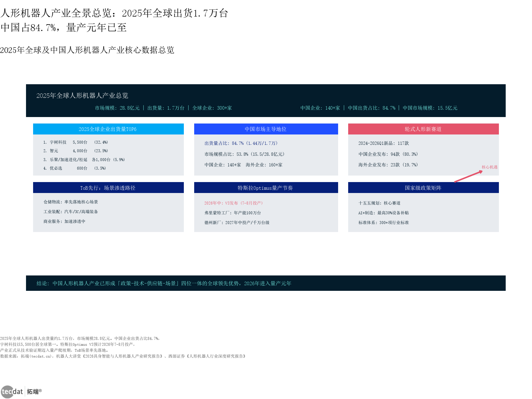The width and height of the screenshot is (532, 399).
Task: Click the 智元 4,000台 row
Action: 76,151
